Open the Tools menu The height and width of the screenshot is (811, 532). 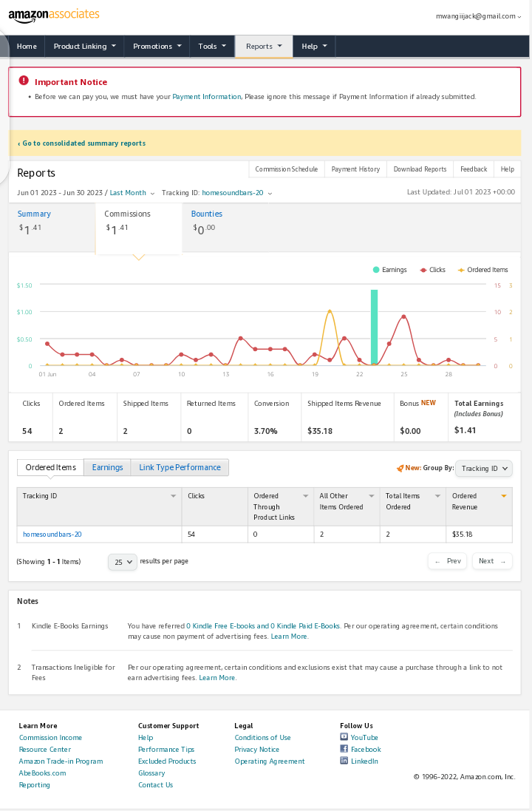(x=213, y=46)
